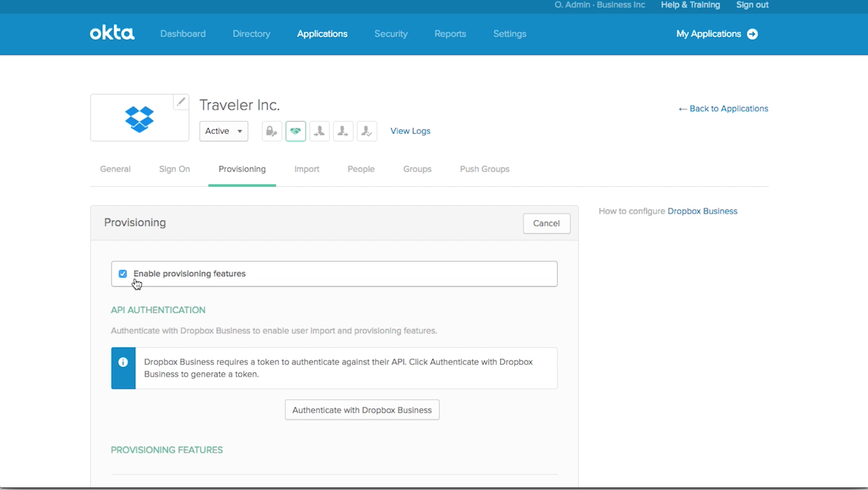Open the Push Groups tab
This screenshot has height=490, width=868.
(484, 169)
